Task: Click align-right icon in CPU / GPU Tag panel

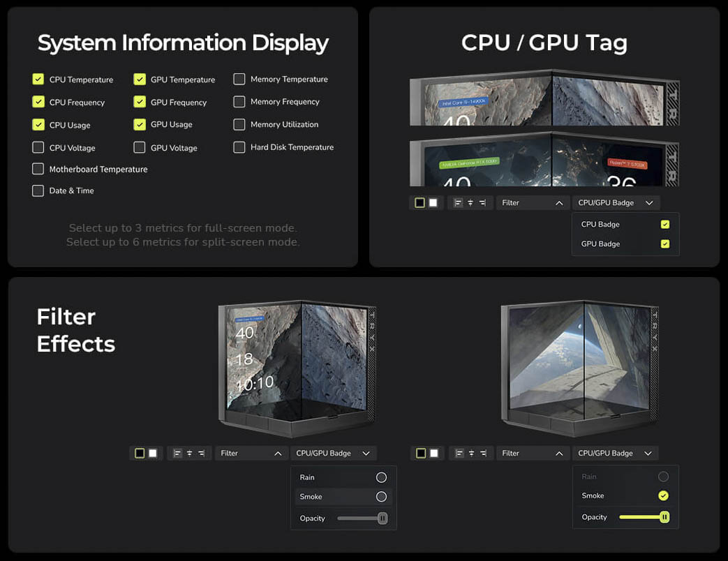Action: (x=482, y=203)
